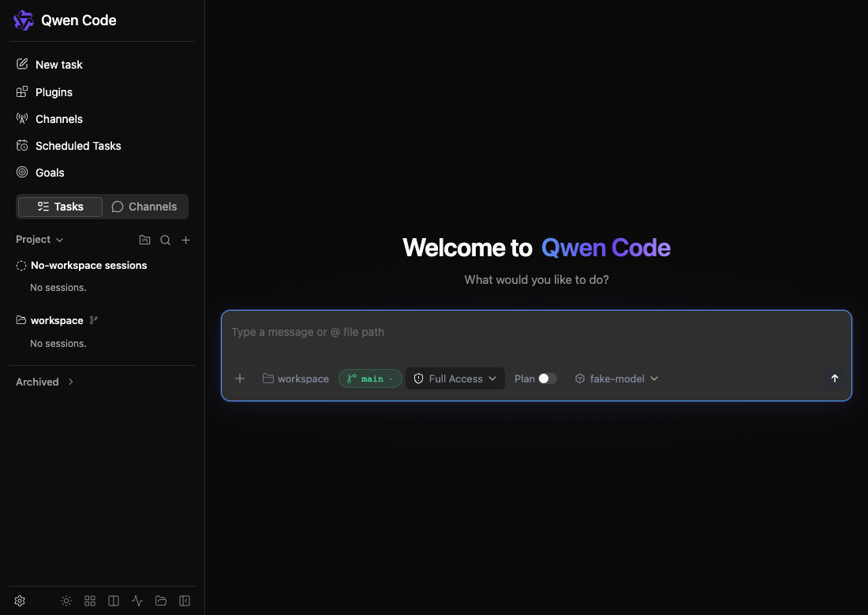Click the 'Welcome to Qwen Code' heading
Screen dimensions: 868x615
(x=537, y=248)
